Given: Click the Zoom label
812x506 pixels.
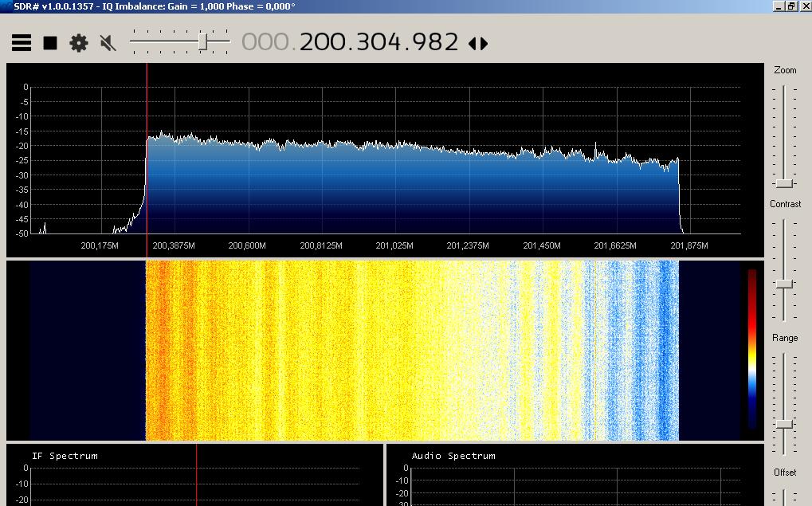Looking at the screenshot, I should pyautogui.click(x=785, y=70).
